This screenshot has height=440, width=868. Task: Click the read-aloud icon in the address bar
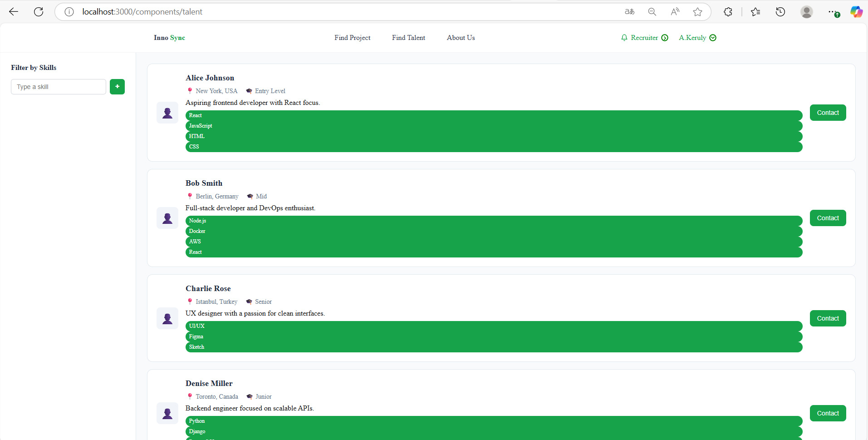pos(675,12)
